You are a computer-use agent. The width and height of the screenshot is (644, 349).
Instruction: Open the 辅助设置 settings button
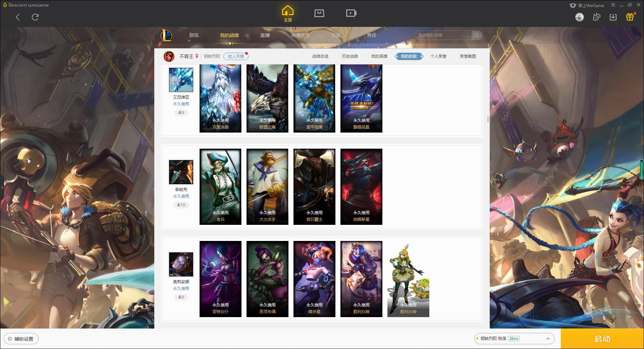point(21,339)
